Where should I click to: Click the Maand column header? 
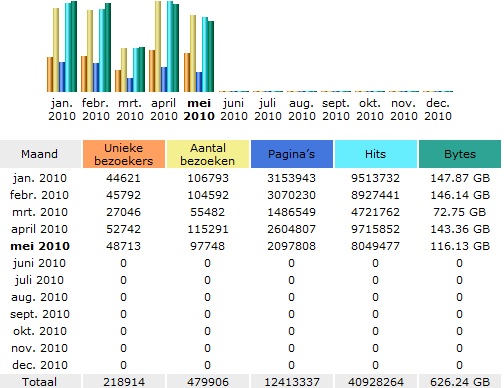coord(40,154)
